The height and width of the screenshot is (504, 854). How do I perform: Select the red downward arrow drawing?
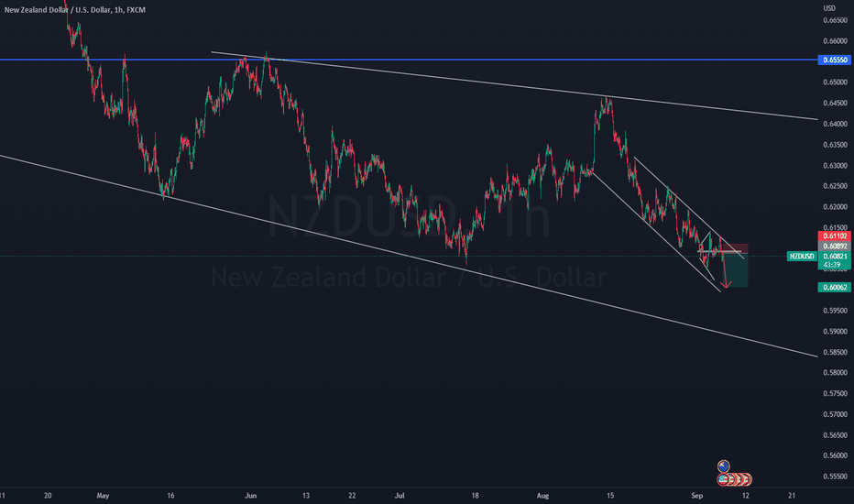[x=725, y=269]
